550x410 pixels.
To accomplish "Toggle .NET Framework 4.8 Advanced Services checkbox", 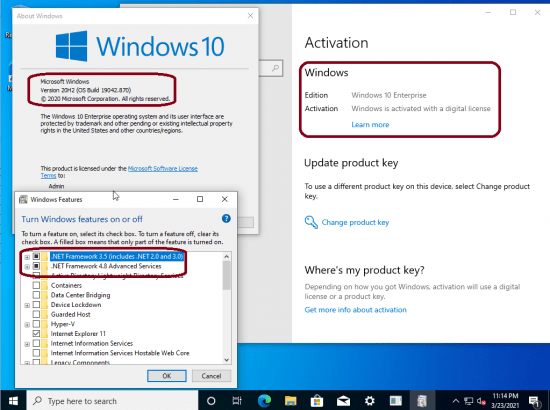I will tap(36, 266).
